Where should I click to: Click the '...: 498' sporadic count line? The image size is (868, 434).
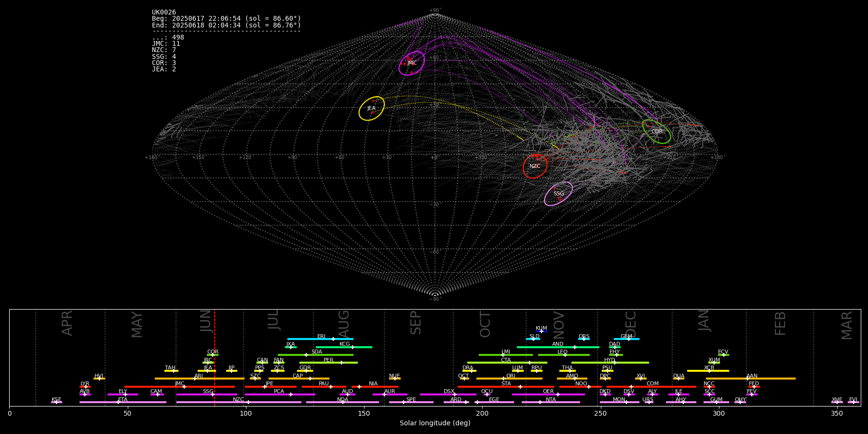tap(168, 38)
